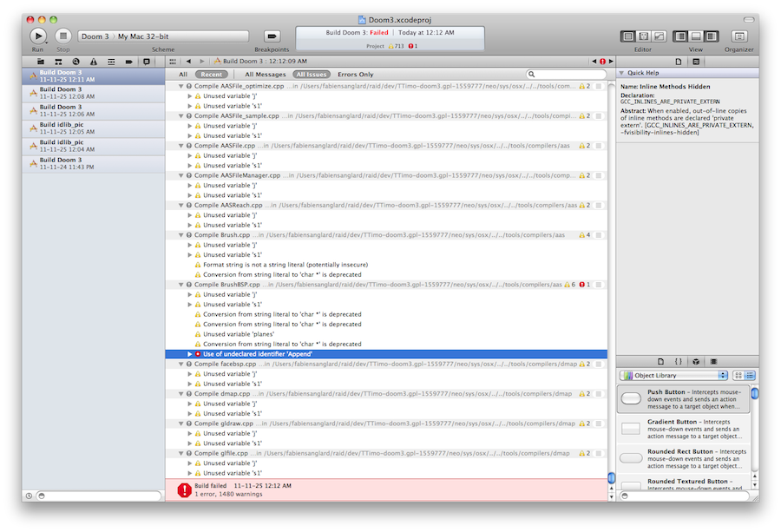Collapse Compile Brush.cpp group

[181, 235]
